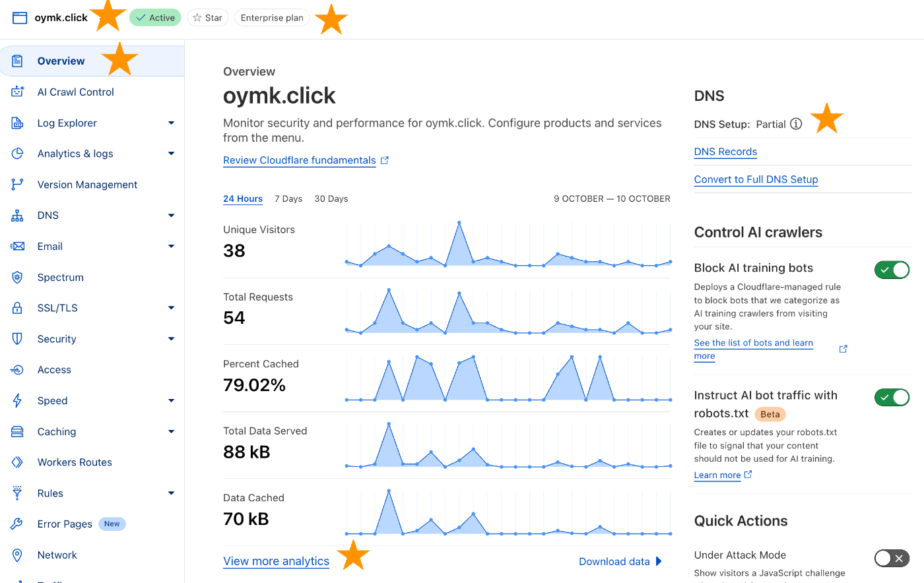Expand the SSL/TLS section arrow

tap(171, 308)
